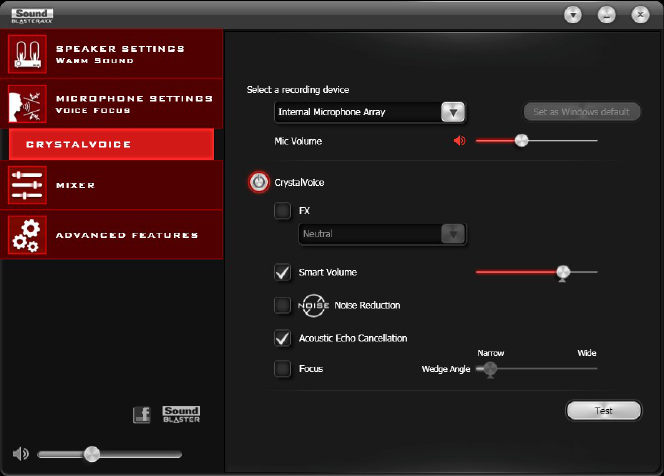Select the Microphone Settings menu label
This screenshot has height=476, width=664.
134,98
